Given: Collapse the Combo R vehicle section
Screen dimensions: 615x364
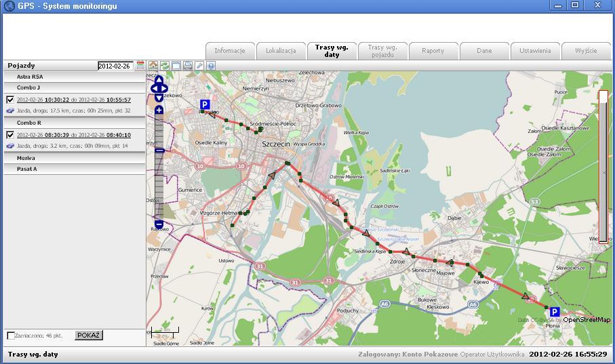Looking at the screenshot, I should point(75,123).
